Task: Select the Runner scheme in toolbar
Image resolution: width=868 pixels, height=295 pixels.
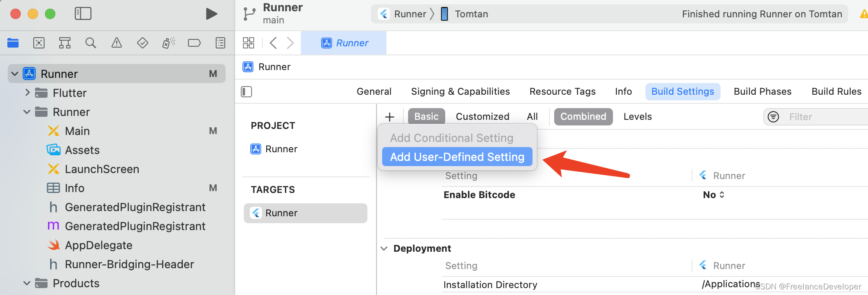Action: pyautogui.click(x=403, y=14)
